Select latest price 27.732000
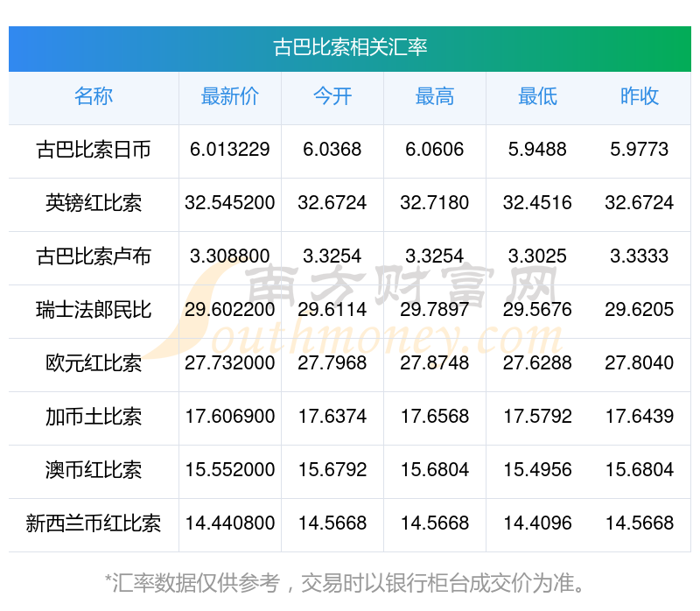Viewport: 700px width, 611px height. pyautogui.click(x=230, y=362)
